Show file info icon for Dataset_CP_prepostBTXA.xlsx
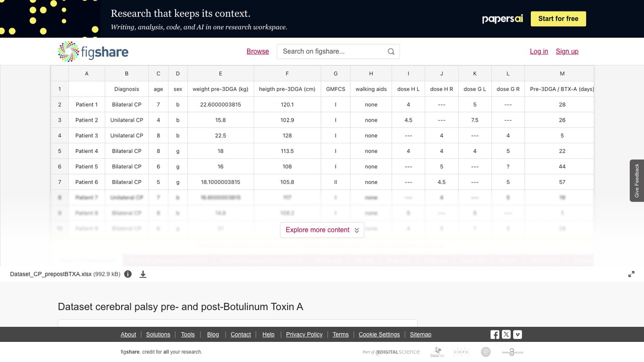This screenshot has width=644, height=362. point(128,274)
